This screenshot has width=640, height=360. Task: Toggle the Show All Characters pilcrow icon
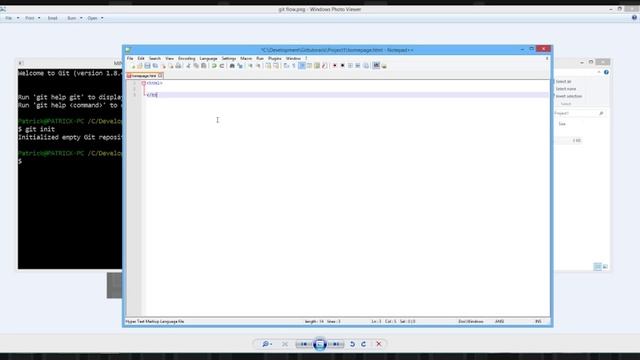coord(294,66)
